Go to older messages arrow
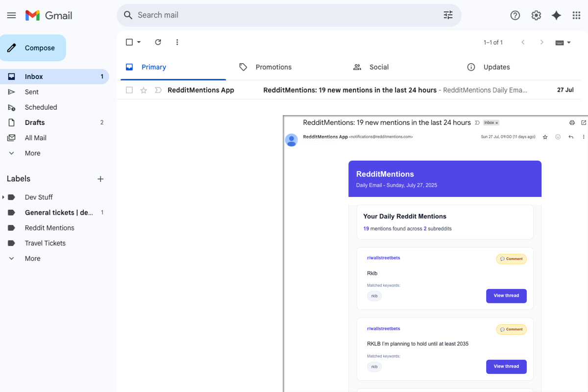Screen dimensions: 588x392 [541, 42]
